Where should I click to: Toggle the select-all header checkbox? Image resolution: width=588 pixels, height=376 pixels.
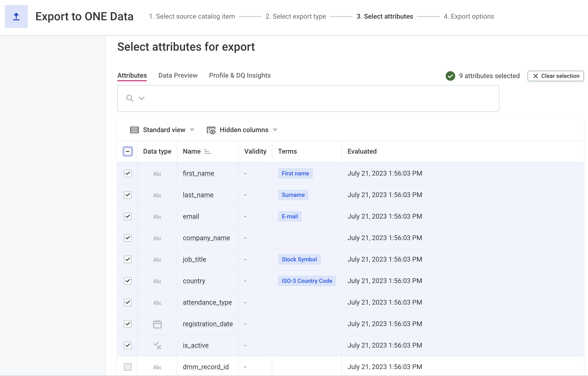tap(128, 151)
